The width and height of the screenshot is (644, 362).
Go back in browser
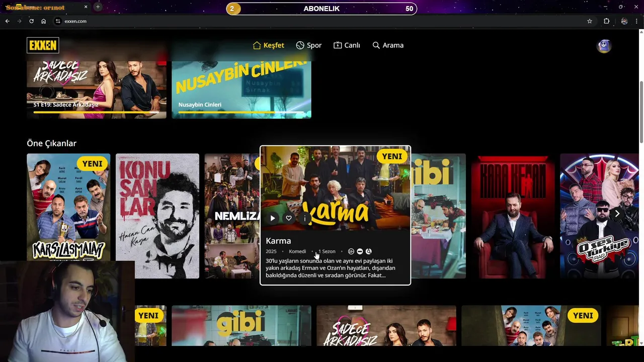pos(7,21)
